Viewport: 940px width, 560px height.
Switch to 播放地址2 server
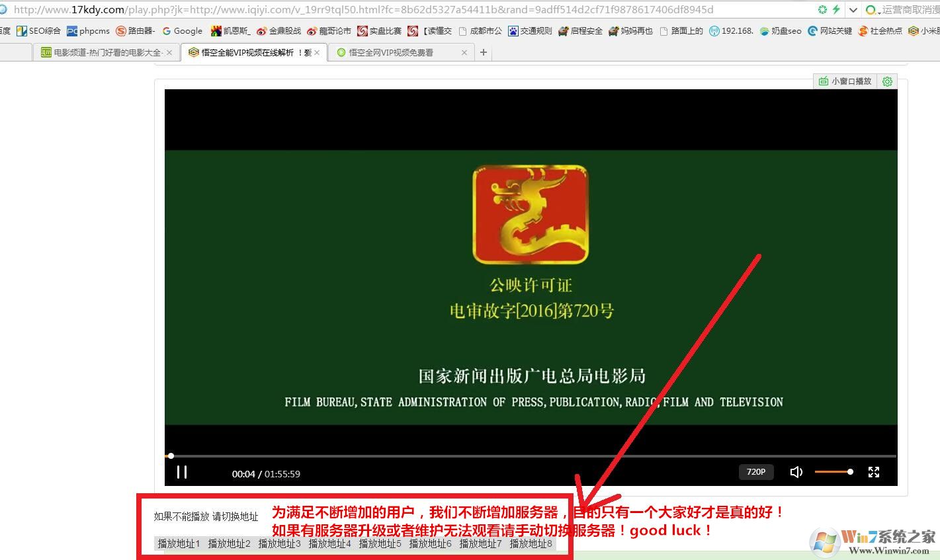click(229, 543)
